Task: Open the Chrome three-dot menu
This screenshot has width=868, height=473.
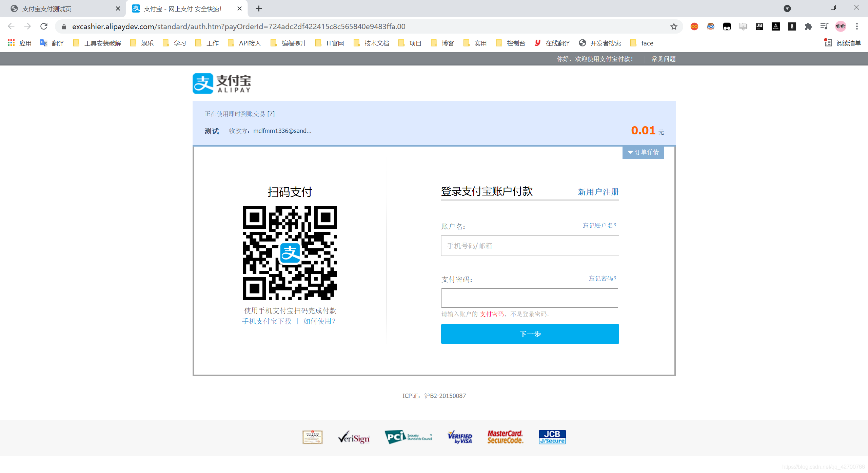Action: tap(857, 26)
